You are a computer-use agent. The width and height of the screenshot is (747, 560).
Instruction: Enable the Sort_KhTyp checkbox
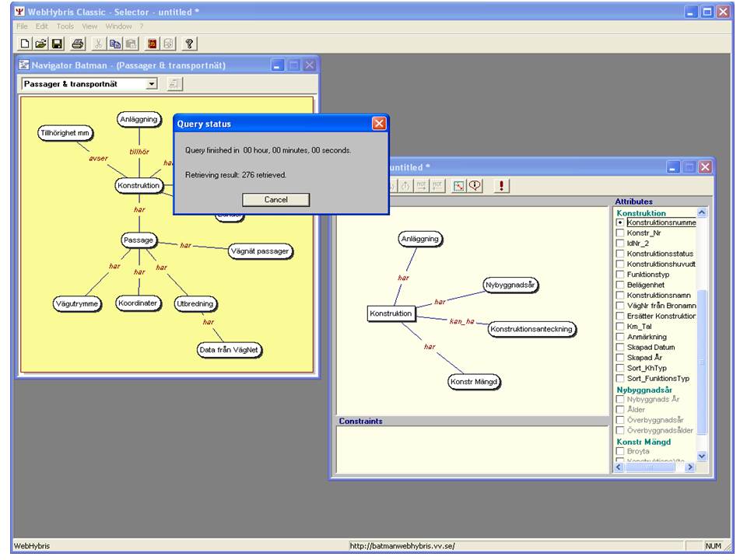[620, 368]
